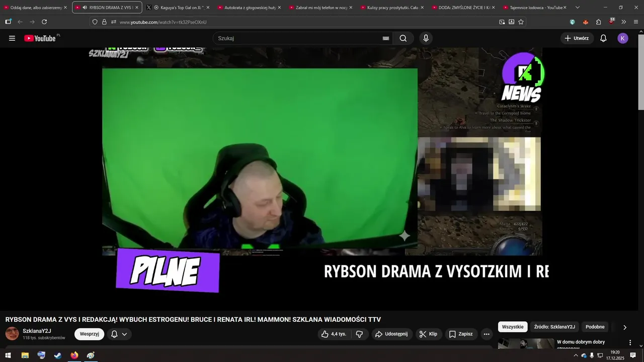Screen dimensions: 644x362
Task: Open the teal round extension icon
Action: point(573,22)
